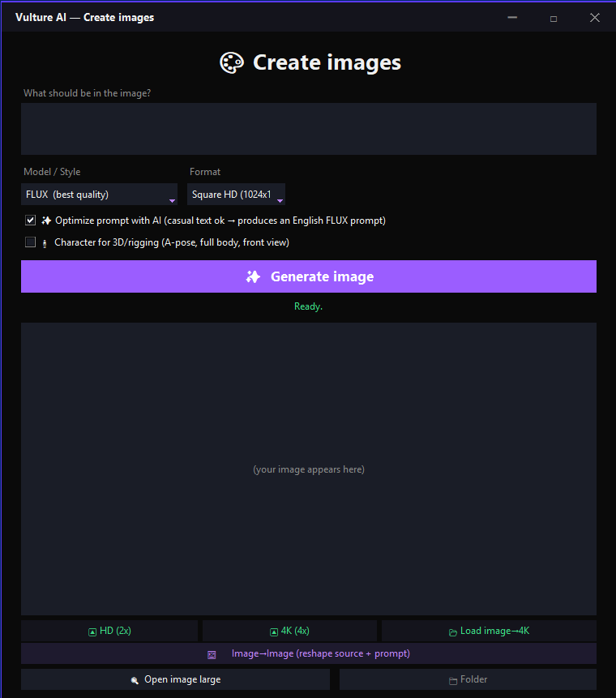Viewport: 616px width, 698px height.
Task: Click Load image→4K button
Action: tap(489, 631)
